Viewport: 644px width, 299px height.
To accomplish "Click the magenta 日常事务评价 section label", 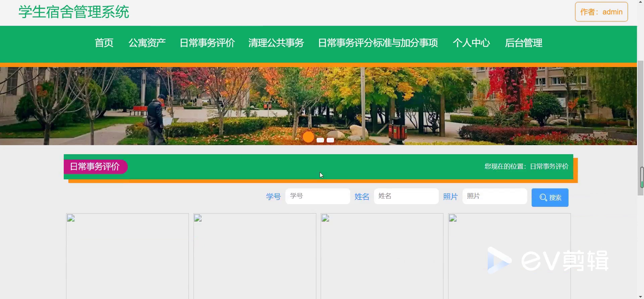I will (95, 167).
